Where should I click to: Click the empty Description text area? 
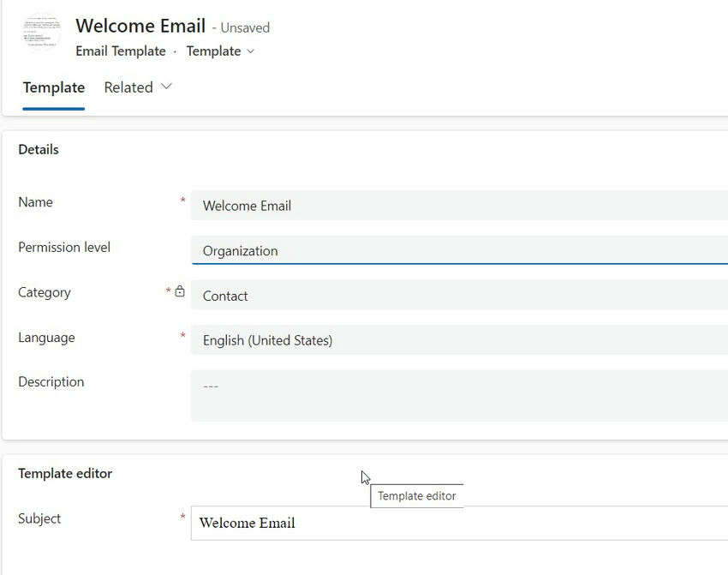459,395
